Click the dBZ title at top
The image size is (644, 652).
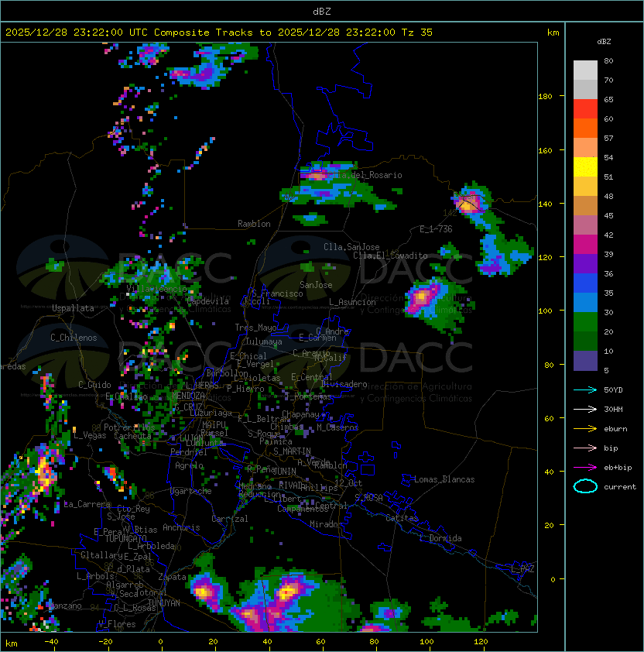(x=322, y=11)
